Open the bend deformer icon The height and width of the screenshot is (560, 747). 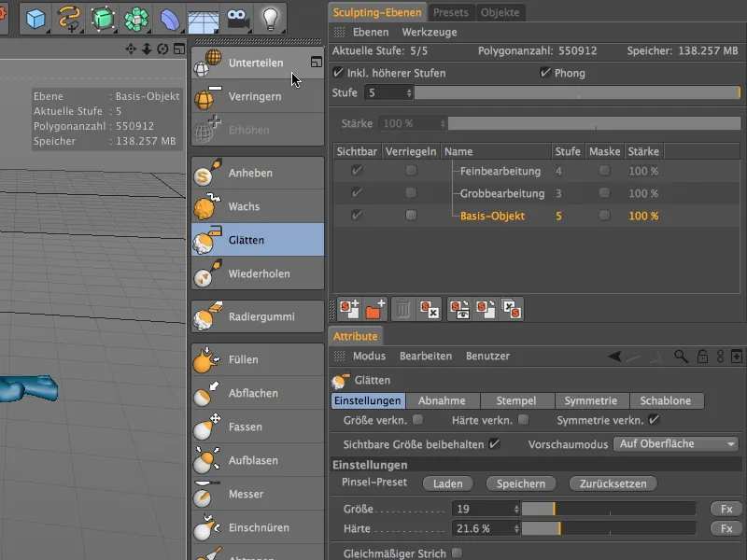[170, 20]
